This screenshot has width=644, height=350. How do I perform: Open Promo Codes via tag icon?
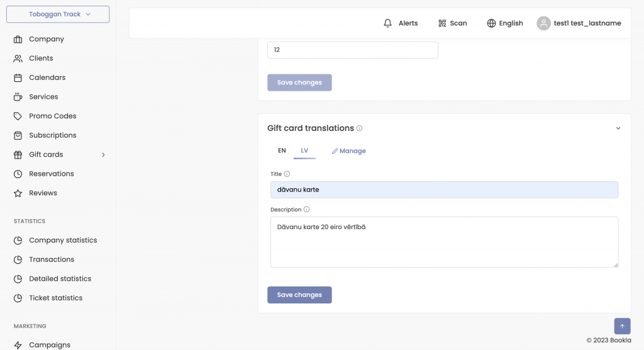point(18,116)
